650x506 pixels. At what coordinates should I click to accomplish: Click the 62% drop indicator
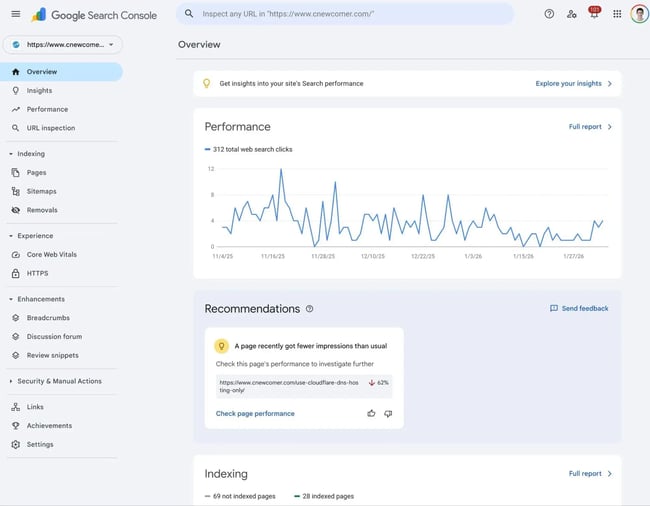(x=378, y=383)
